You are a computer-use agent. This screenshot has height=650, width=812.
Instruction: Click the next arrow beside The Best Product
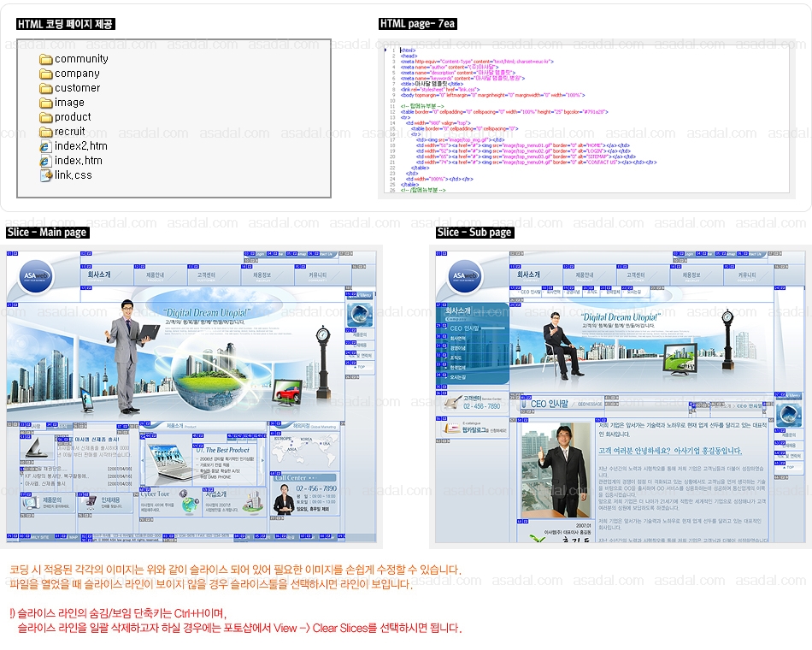tap(262, 460)
